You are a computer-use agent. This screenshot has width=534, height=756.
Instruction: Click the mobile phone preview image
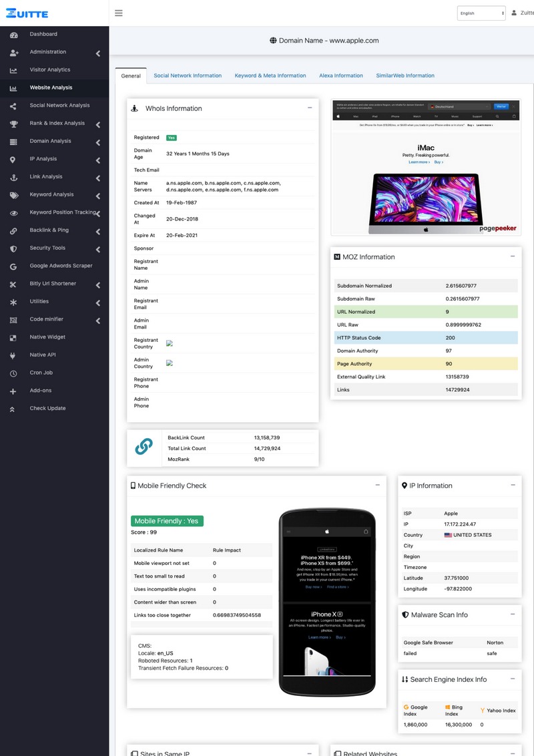coord(327,602)
